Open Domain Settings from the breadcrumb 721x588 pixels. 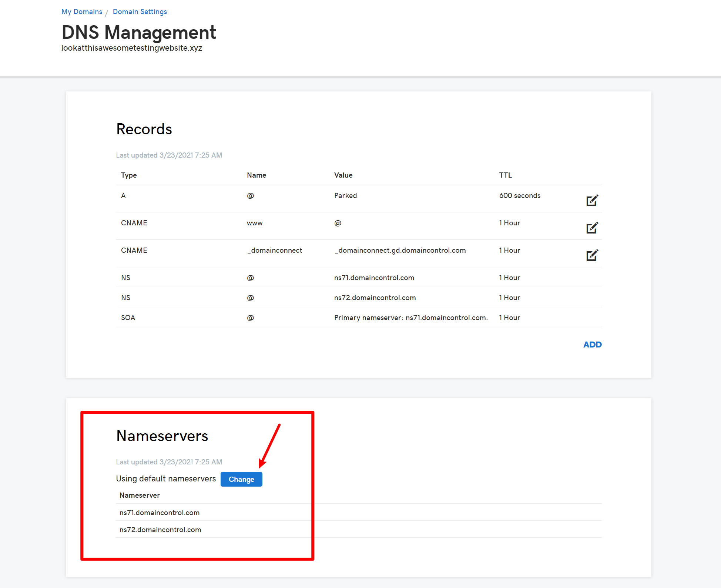[140, 11]
